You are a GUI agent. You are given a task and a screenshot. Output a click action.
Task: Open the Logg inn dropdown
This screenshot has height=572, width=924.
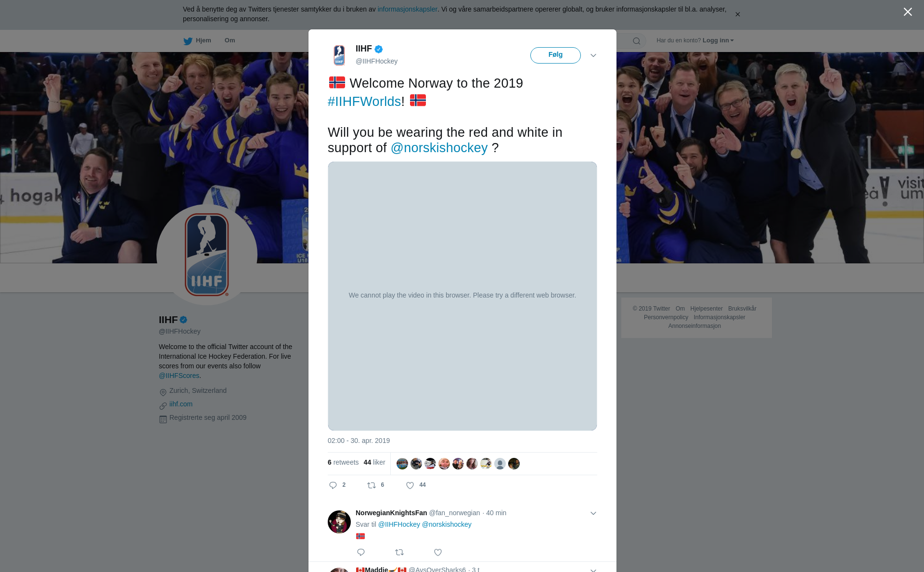tap(718, 40)
